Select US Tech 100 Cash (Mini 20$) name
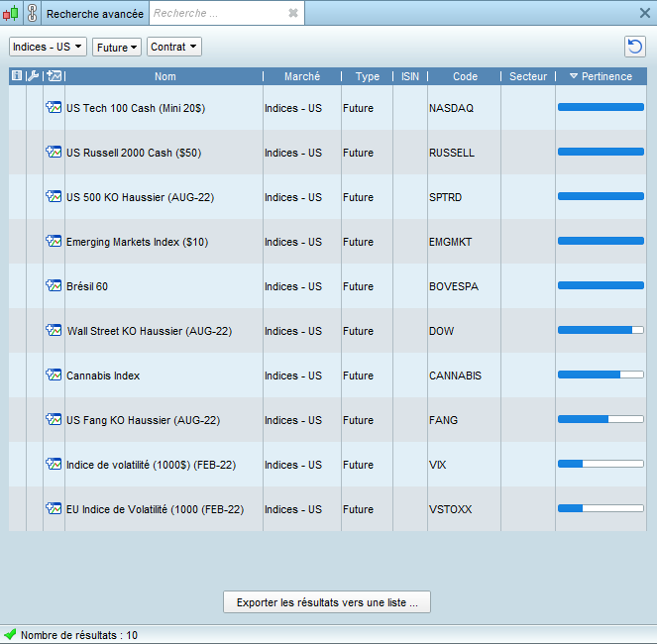Viewport: 657px width, 644px height. coord(136,108)
